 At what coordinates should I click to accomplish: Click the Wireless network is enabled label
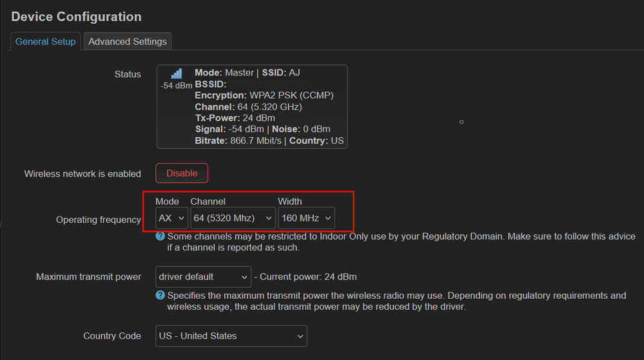coord(83,174)
